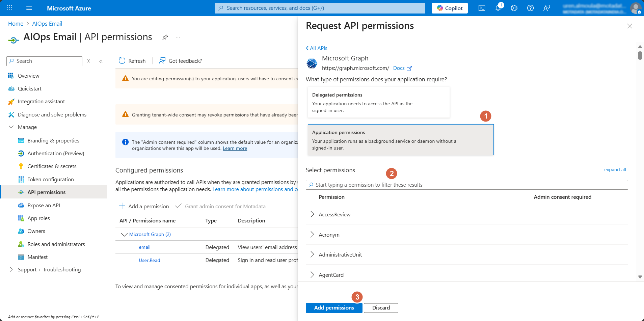Click the Add permissions button
The image size is (644, 321).
(334, 308)
